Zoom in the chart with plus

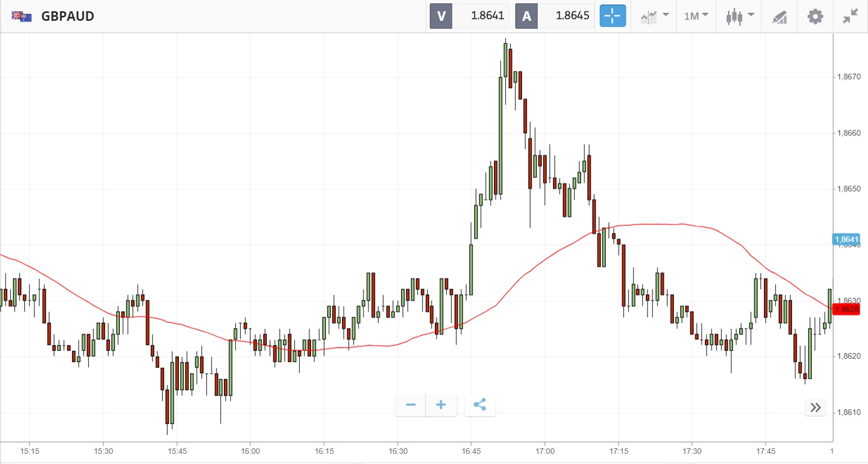[441, 405]
